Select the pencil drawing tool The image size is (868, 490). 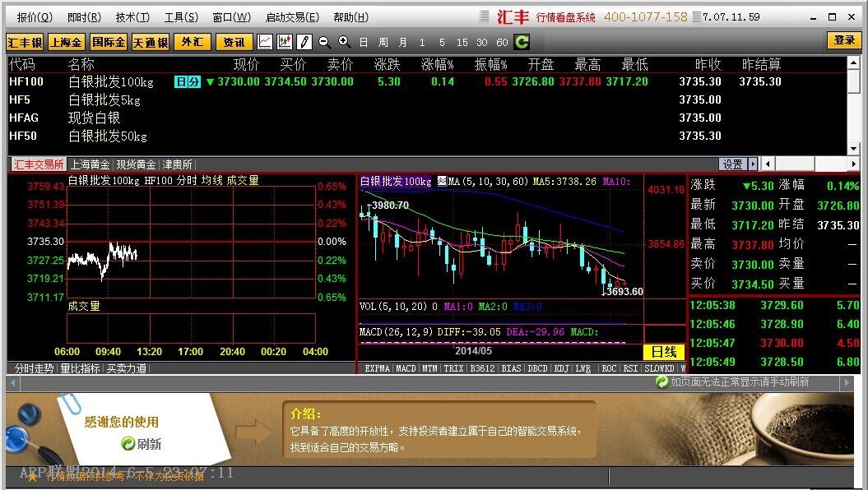pos(304,42)
